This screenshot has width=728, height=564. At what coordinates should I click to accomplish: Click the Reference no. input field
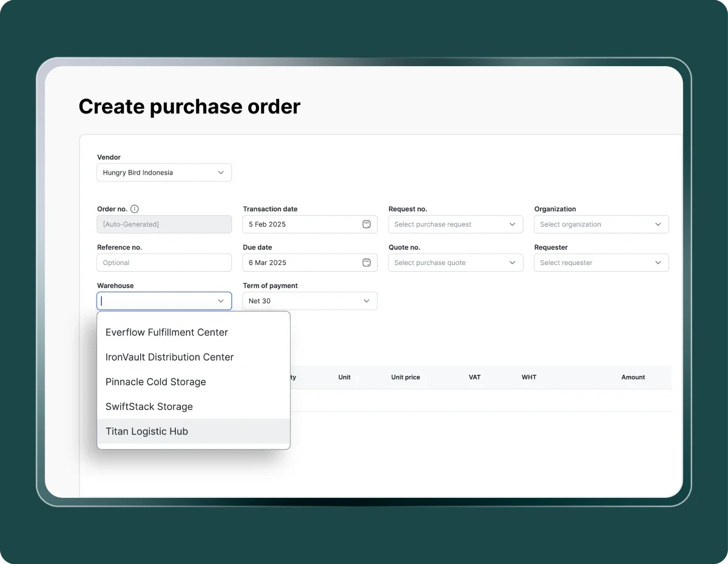point(164,263)
